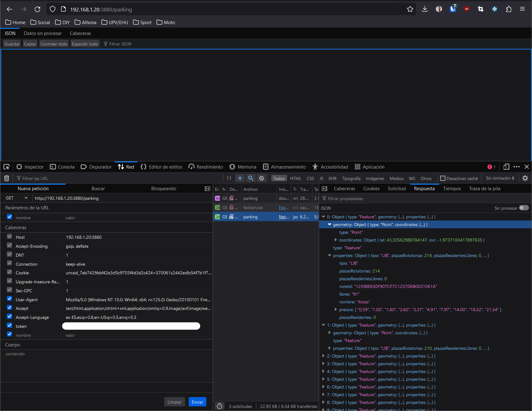Click the Enviar button
The width and height of the screenshot is (532, 411).
coord(197,402)
